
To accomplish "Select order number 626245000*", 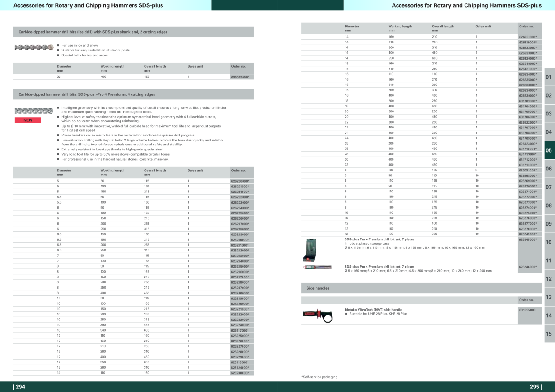I will pyautogui.click(x=528, y=239).
